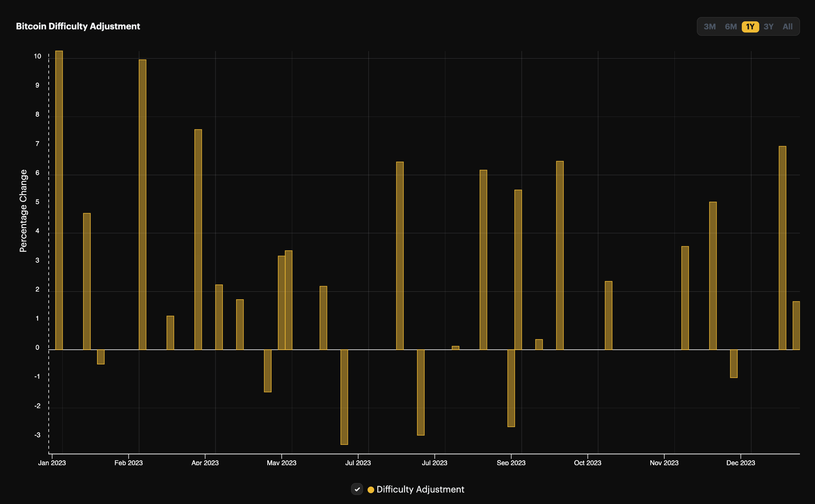Click the y-axis tick value -3
The height and width of the screenshot is (504, 815).
click(x=37, y=435)
